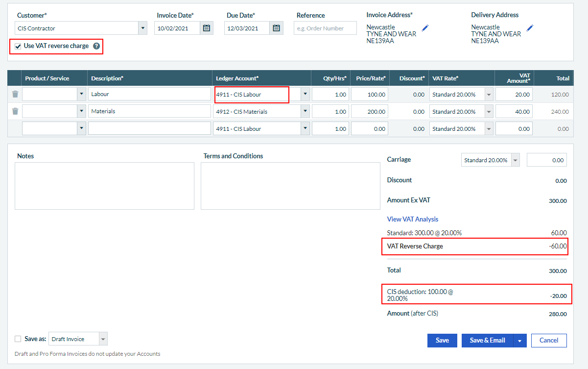Image resolution: width=588 pixels, height=369 pixels.
Task: Open the Draft Invoice type dropdown
Action: [103, 339]
